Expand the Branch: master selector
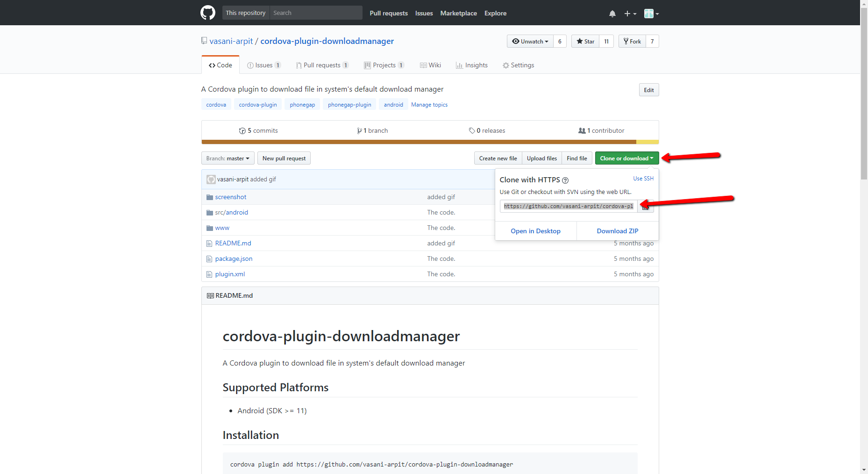The width and height of the screenshot is (868, 474). click(x=228, y=158)
